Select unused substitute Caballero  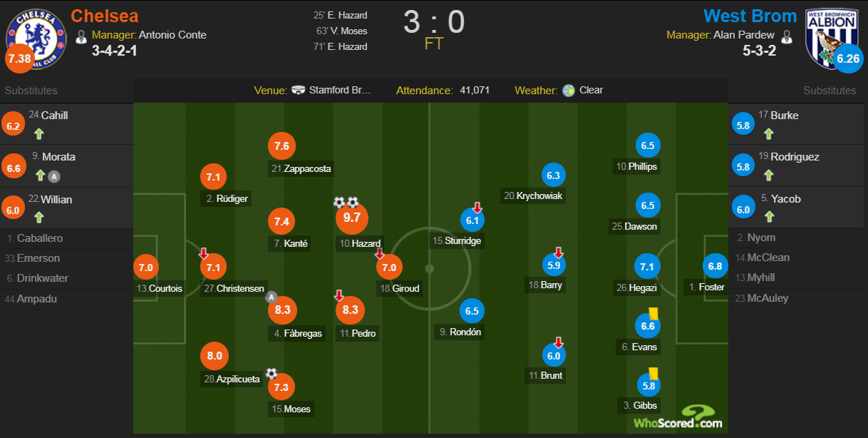(40, 238)
